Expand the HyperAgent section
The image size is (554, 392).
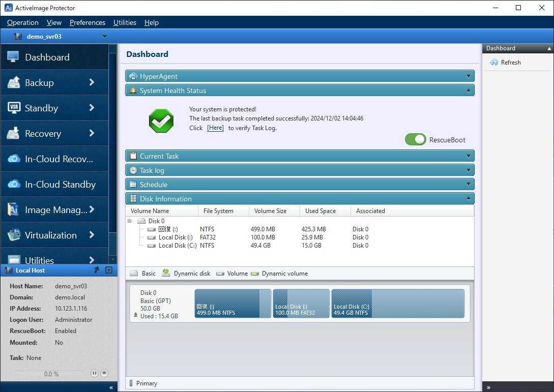tap(469, 76)
